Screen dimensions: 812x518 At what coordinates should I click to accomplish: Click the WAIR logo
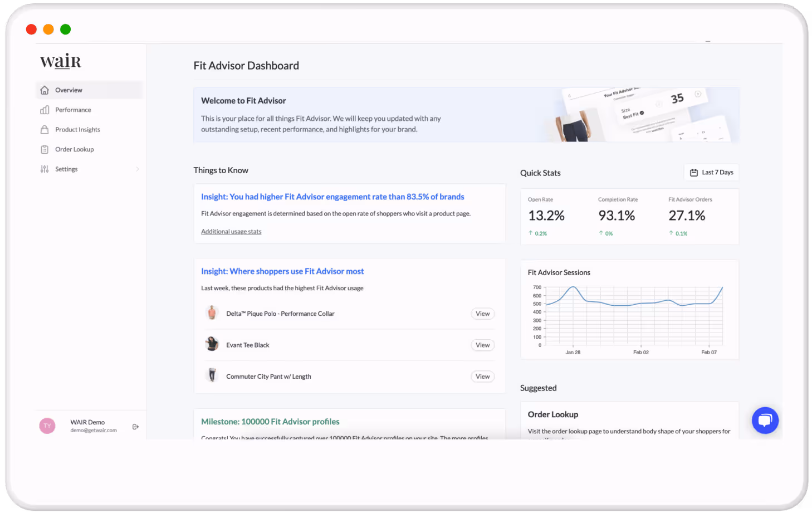[61, 61]
